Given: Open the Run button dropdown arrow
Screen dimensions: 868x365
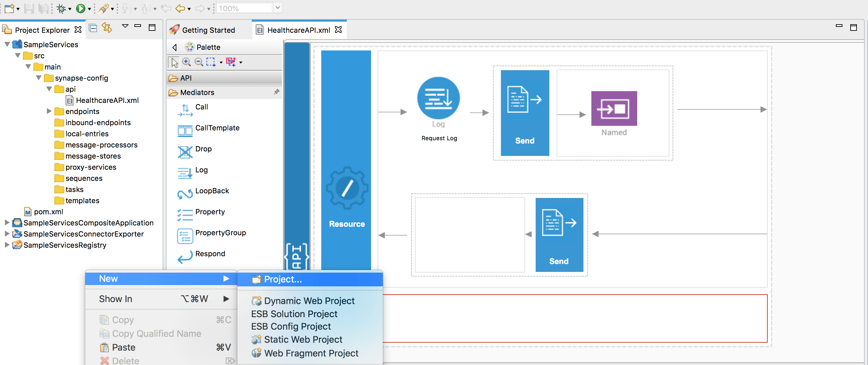Looking at the screenshot, I should coord(89,9).
